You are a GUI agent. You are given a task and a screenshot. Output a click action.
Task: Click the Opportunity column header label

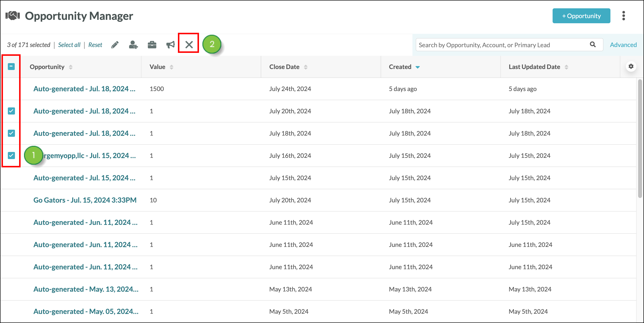click(47, 67)
